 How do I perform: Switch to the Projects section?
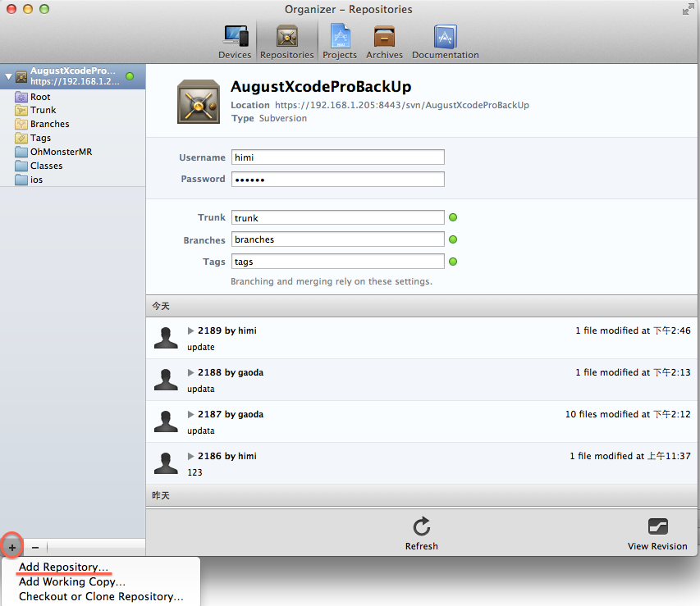(x=340, y=41)
